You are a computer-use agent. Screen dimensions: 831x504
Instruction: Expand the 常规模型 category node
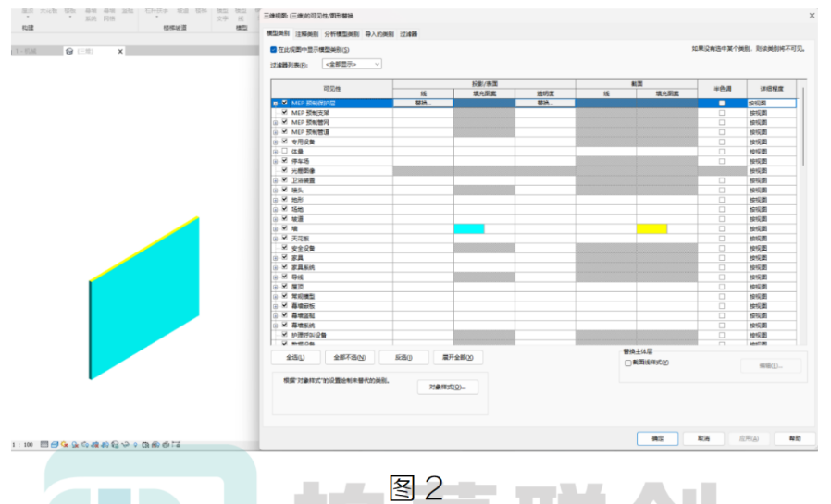pos(275,297)
